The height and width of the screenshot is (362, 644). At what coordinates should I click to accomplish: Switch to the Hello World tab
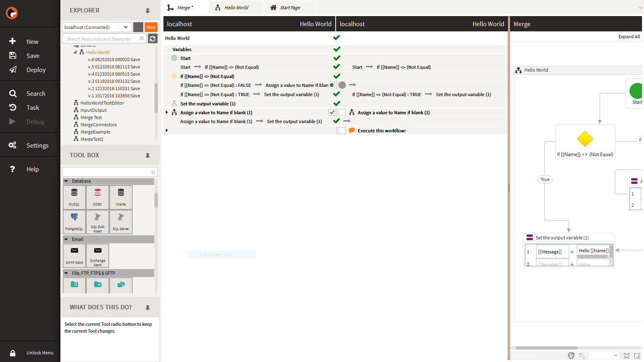coord(236,8)
